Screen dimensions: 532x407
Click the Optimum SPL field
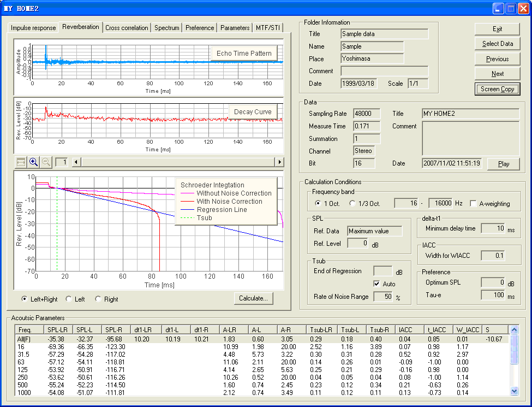click(493, 282)
